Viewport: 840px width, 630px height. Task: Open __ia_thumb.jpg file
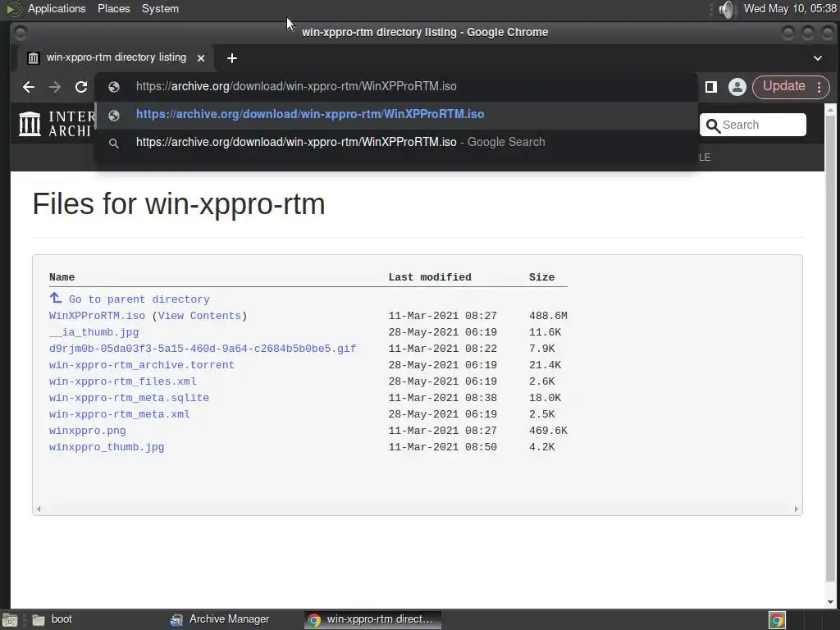94,332
